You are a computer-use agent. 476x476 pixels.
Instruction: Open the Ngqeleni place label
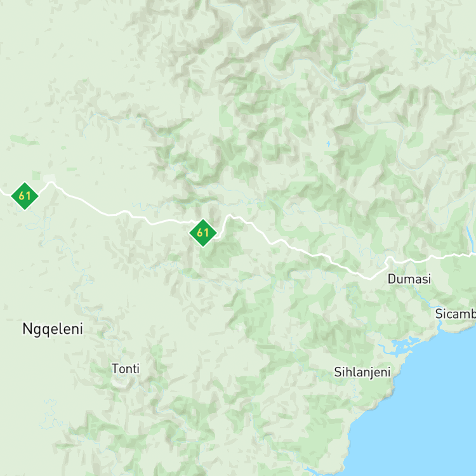pos(53,329)
